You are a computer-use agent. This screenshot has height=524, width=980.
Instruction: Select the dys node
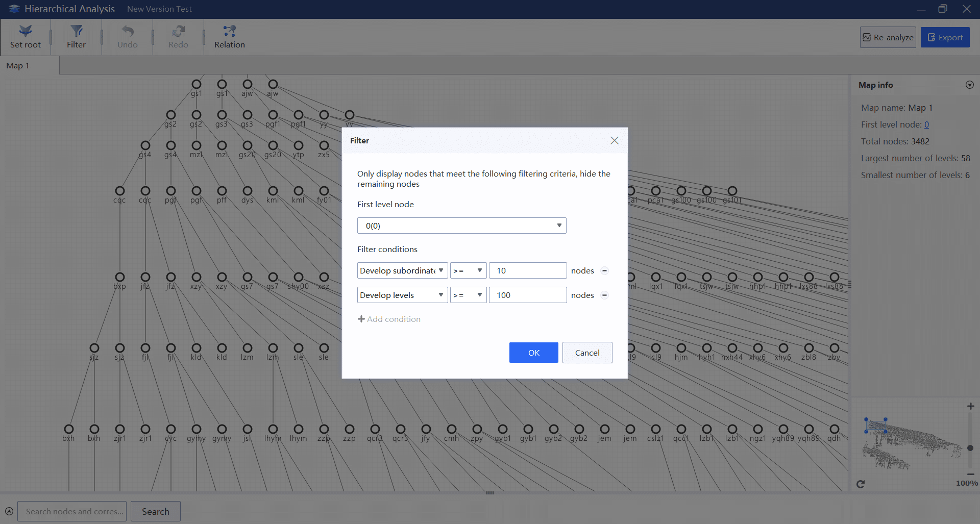(248, 191)
